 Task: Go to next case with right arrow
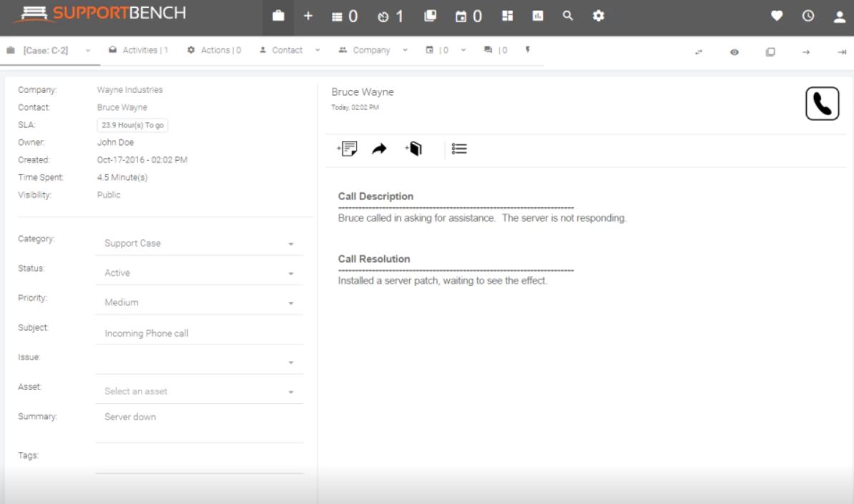[806, 52]
